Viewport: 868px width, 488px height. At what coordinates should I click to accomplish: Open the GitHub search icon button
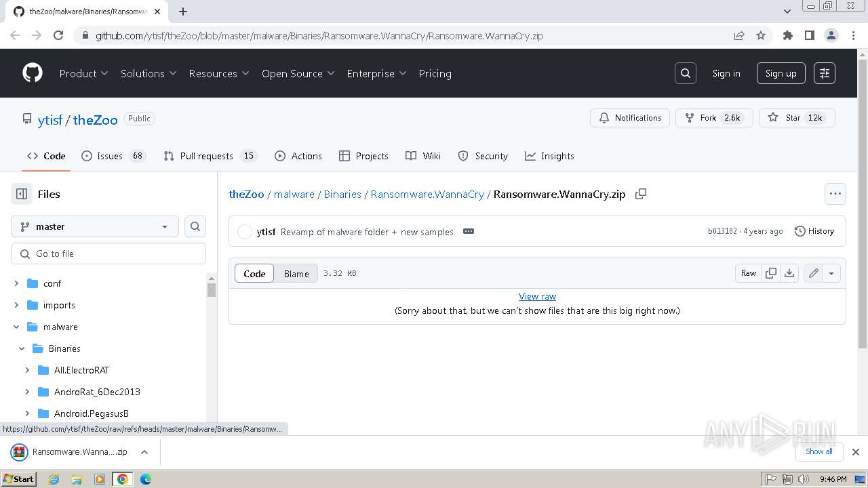pos(686,73)
